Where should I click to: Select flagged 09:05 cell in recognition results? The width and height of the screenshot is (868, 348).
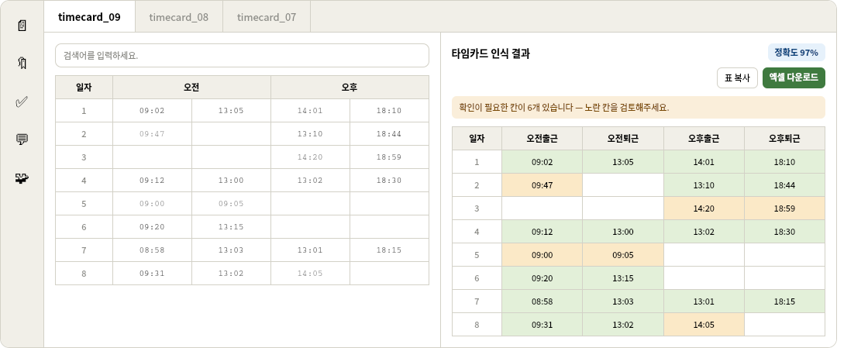click(x=623, y=255)
